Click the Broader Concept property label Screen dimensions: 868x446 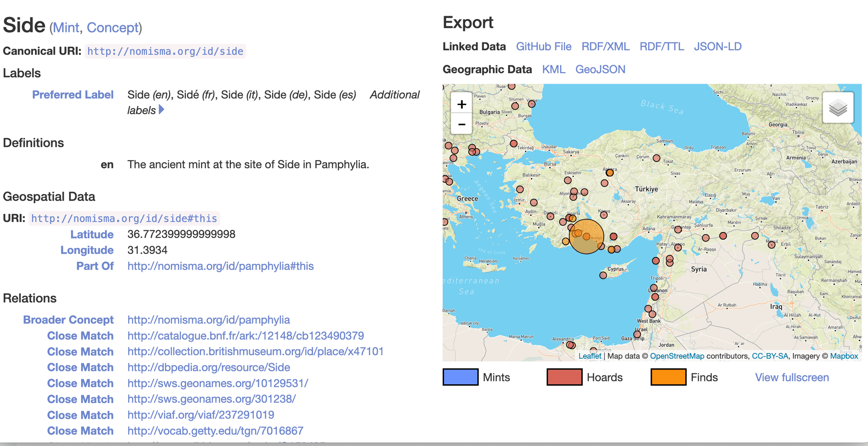68,320
